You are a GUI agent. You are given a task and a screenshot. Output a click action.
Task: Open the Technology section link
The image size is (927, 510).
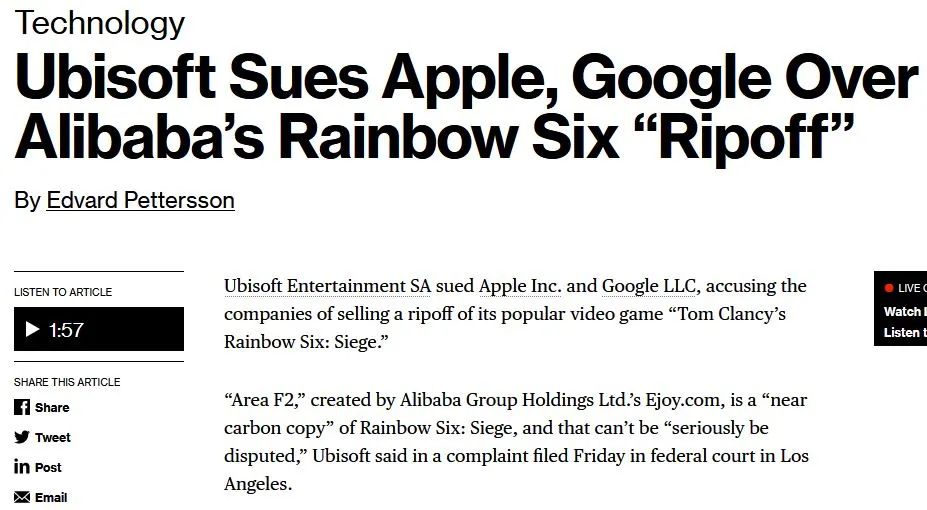coord(100,22)
